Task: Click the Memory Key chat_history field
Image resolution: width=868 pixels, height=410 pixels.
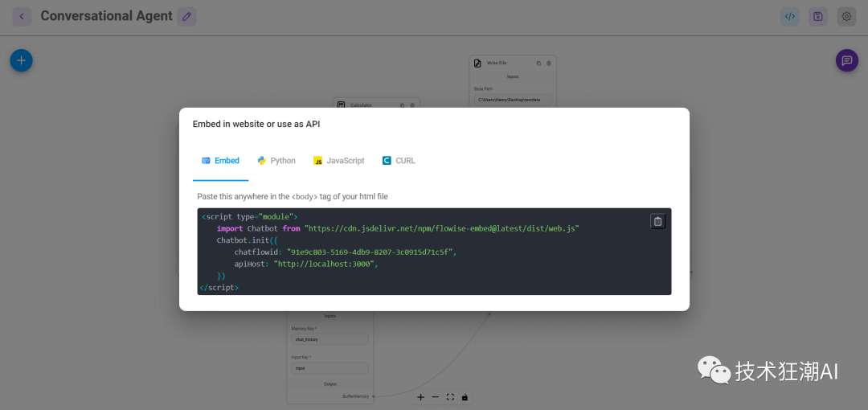Action: tap(330, 339)
